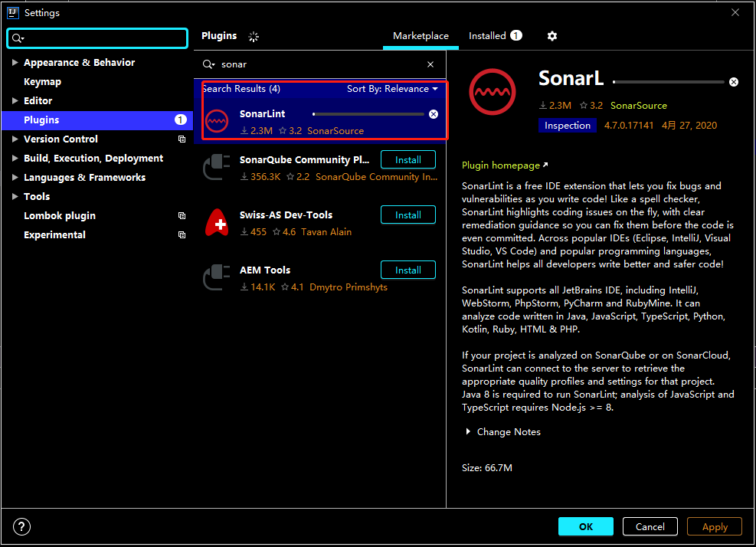Click the Swiss-AS Dev-Tools red logo
The width and height of the screenshot is (756, 547).
coord(215,221)
